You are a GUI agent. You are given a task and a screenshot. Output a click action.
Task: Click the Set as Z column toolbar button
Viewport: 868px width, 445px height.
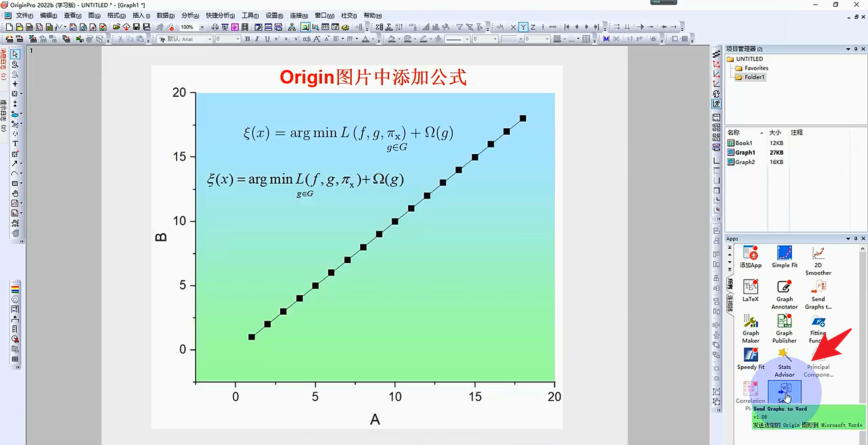(x=533, y=27)
